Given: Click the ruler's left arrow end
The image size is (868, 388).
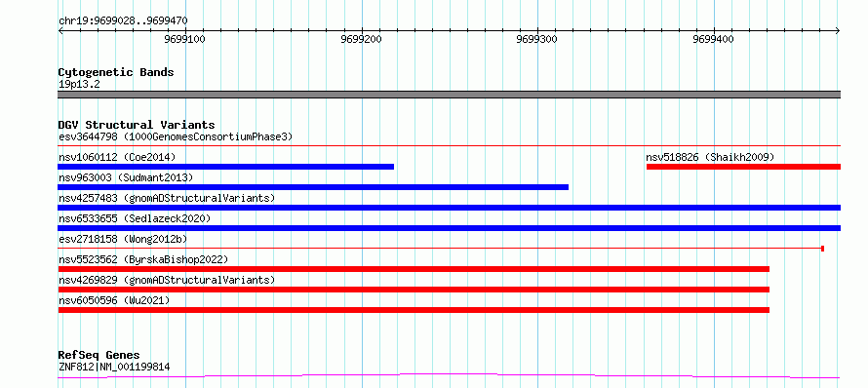Looking at the screenshot, I should point(60,31).
